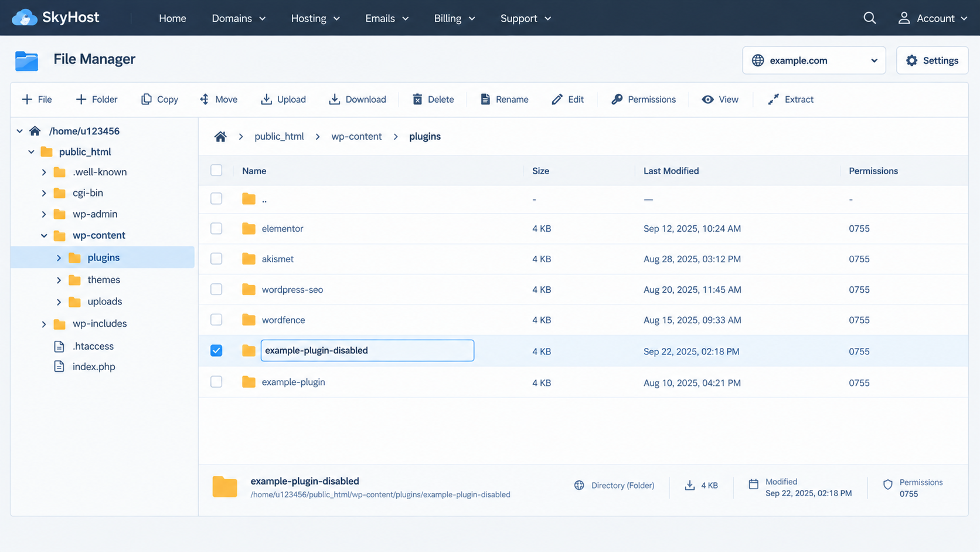The image size is (980, 552).
Task: Click the index.php file icon in tree
Action: click(x=59, y=367)
